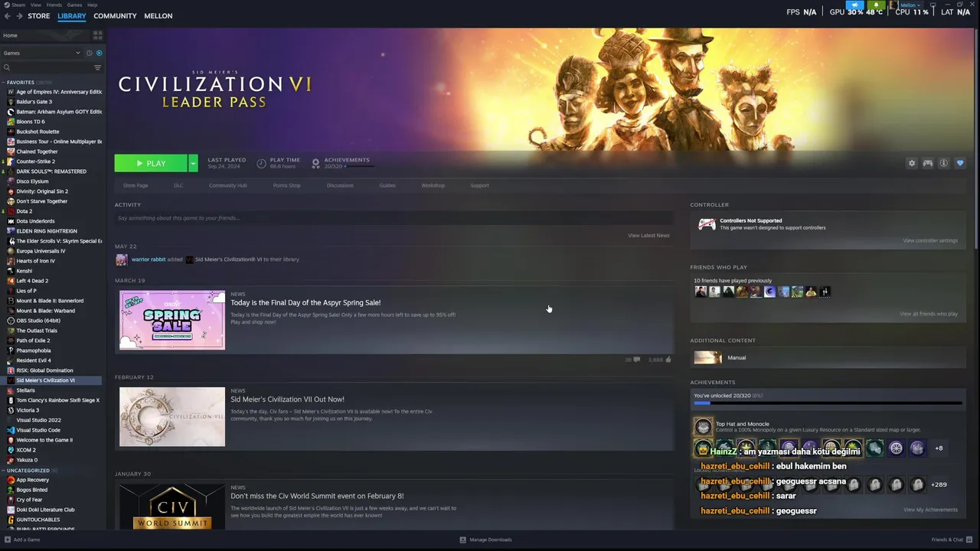
Task: Click the Add a Game plus icon
Action: (8, 540)
